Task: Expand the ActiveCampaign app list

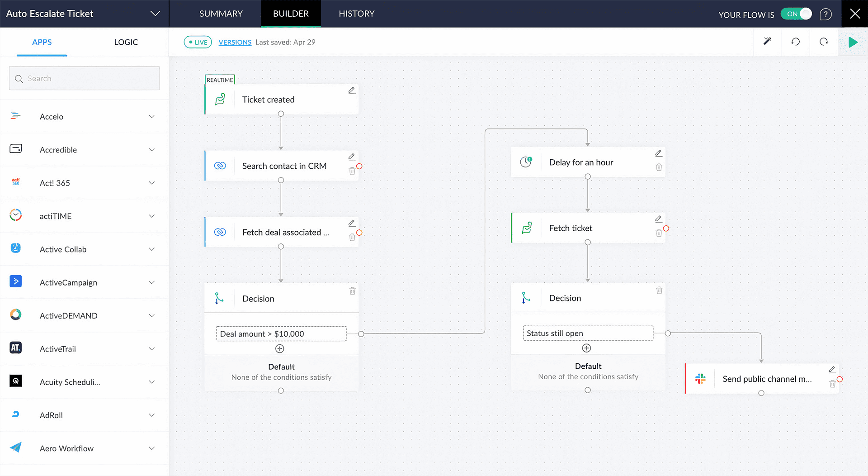Action: click(x=152, y=282)
